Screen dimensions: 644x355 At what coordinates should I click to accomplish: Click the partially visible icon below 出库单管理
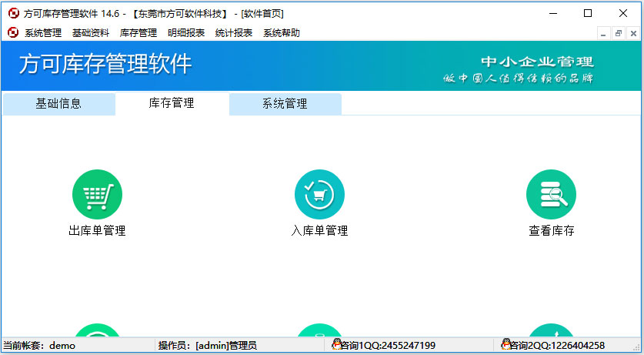point(97,332)
